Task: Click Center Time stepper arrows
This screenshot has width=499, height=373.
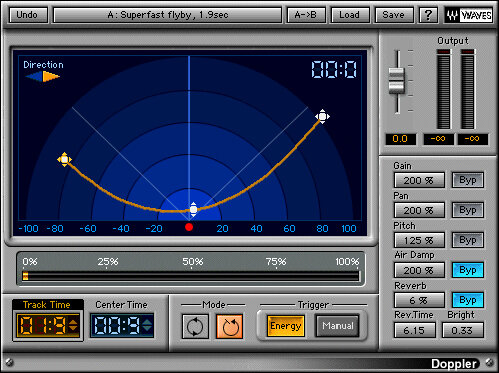Action: click(147, 325)
